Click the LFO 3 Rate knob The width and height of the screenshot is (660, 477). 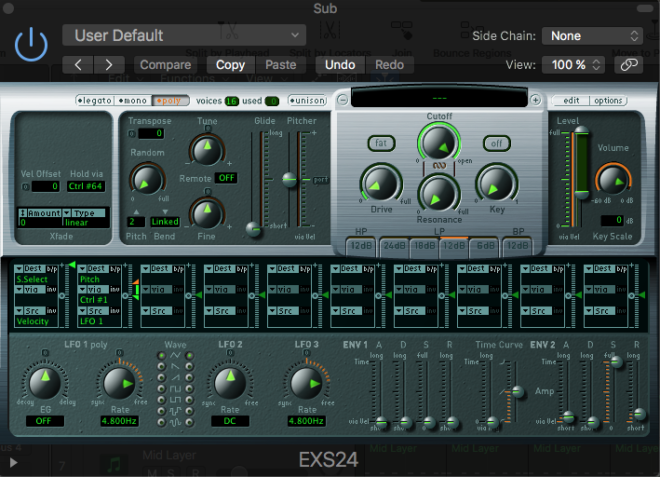(x=306, y=383)
